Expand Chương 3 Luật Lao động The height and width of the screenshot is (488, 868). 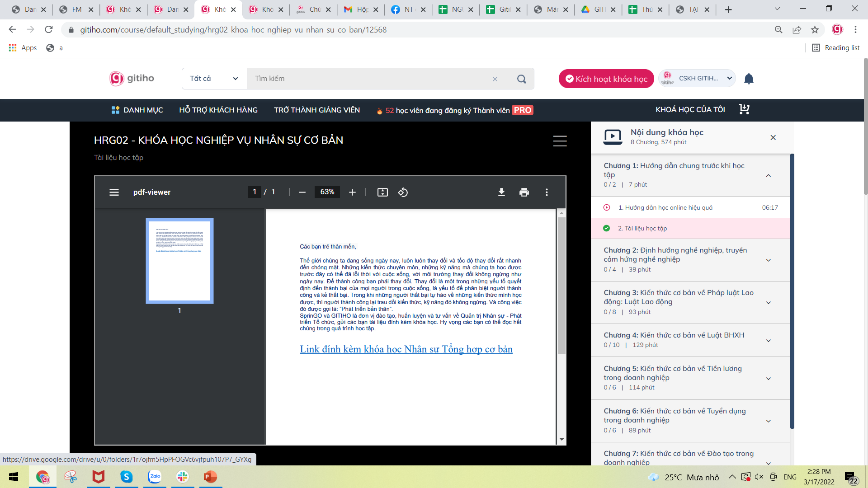[x=769, y=302]
